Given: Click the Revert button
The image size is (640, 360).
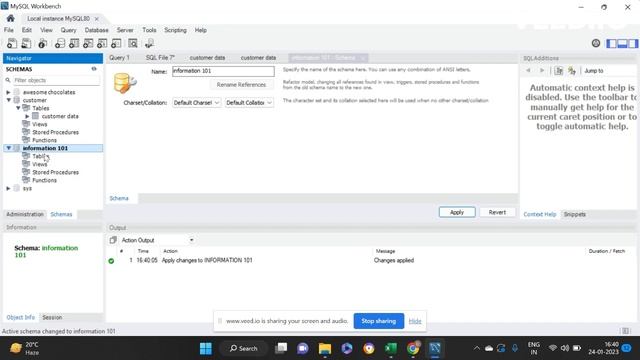Looking at the screenshot, I should click(x=497, y=212).
